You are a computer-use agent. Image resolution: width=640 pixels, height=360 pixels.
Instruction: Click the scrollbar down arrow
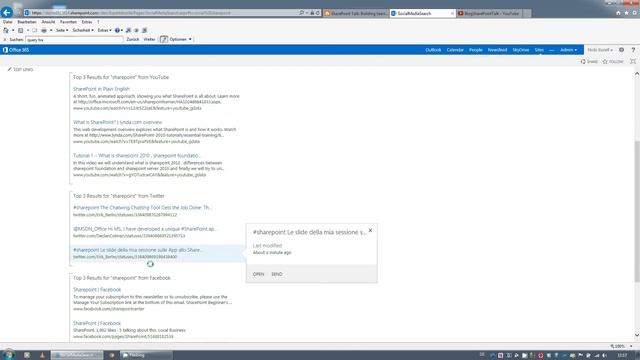point(637,335)
